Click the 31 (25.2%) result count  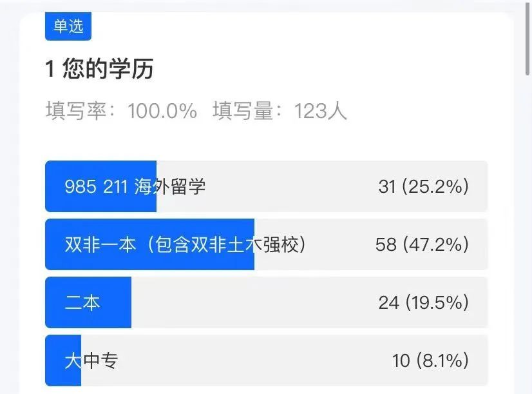(x=423, y=187)
